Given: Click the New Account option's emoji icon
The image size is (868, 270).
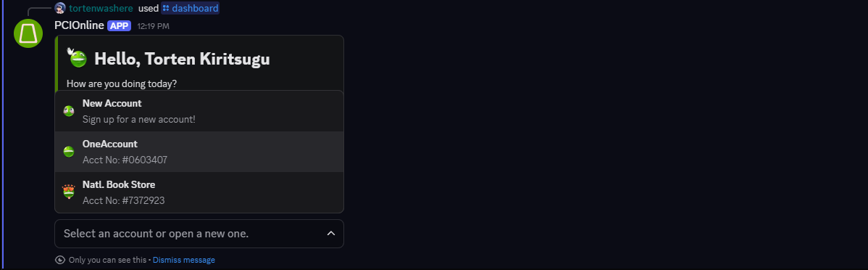Looking at the screenshot, I should point(69,111).
